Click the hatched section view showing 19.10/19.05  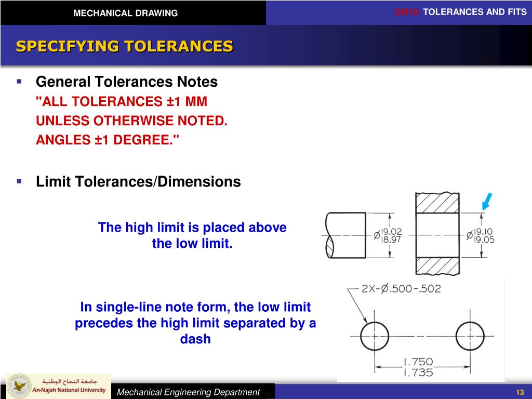click(436, 234)
